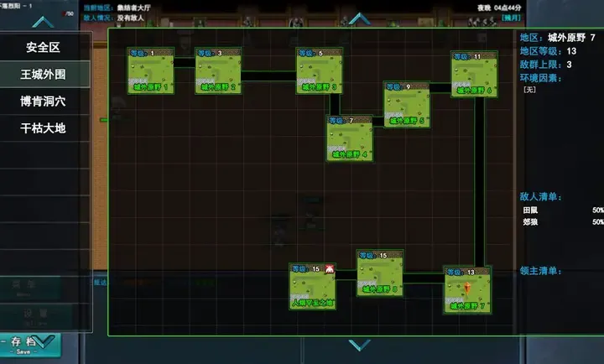Image resolution: width=604 pixels, height=364 pixels.
Task: Click the 郊狼 enemy entry
Action: pos(530,222)
